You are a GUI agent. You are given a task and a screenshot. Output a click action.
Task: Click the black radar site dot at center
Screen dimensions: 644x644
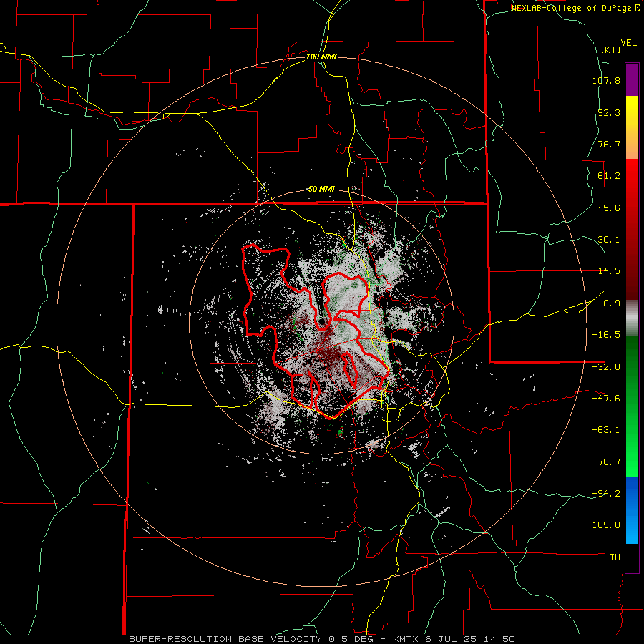pos(321,321)
